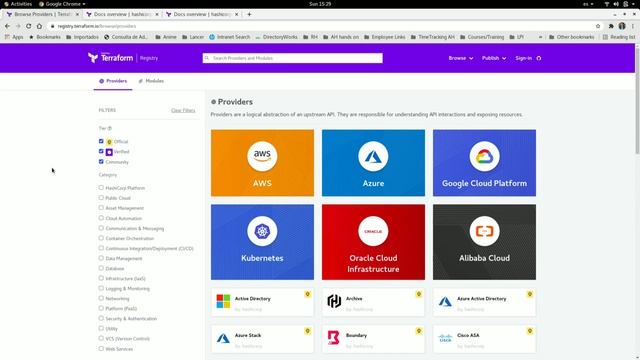Open the Employee Links bookmarks folder
640x360 pixels.
tap(384, 37)
